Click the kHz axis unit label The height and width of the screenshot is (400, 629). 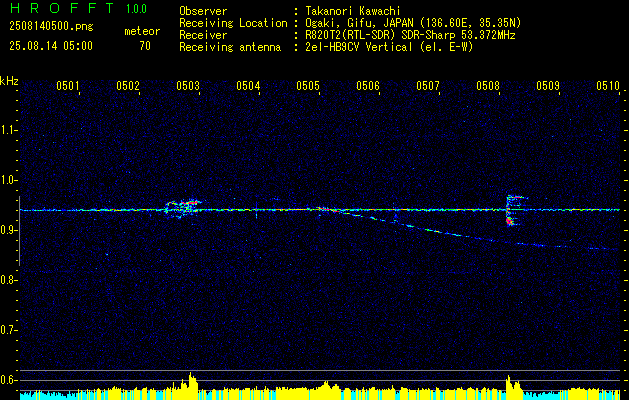pyautogui.click(x=9, y=81)
